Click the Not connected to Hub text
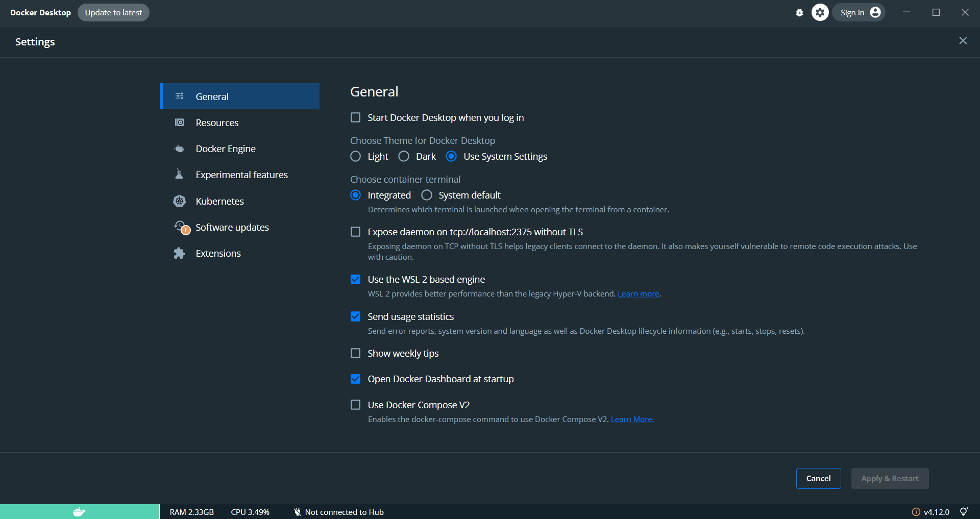This screenshot has width=980, height=519. click(345, 512)
